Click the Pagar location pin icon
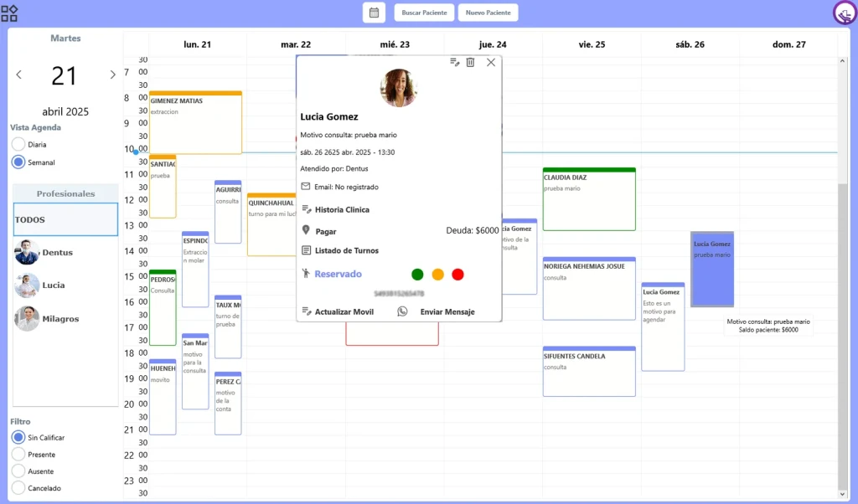This screenshot has height=504, width=858. tap(306, 230)
